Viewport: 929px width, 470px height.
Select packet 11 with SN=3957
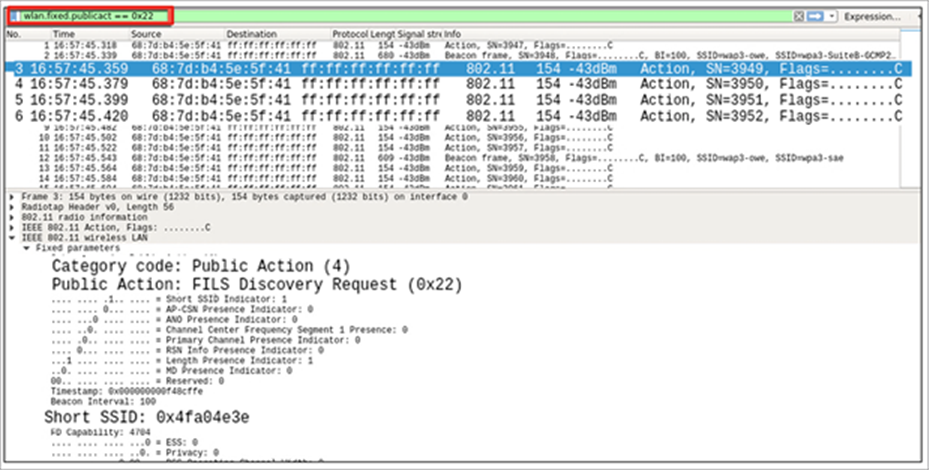(x=453, y=148)
